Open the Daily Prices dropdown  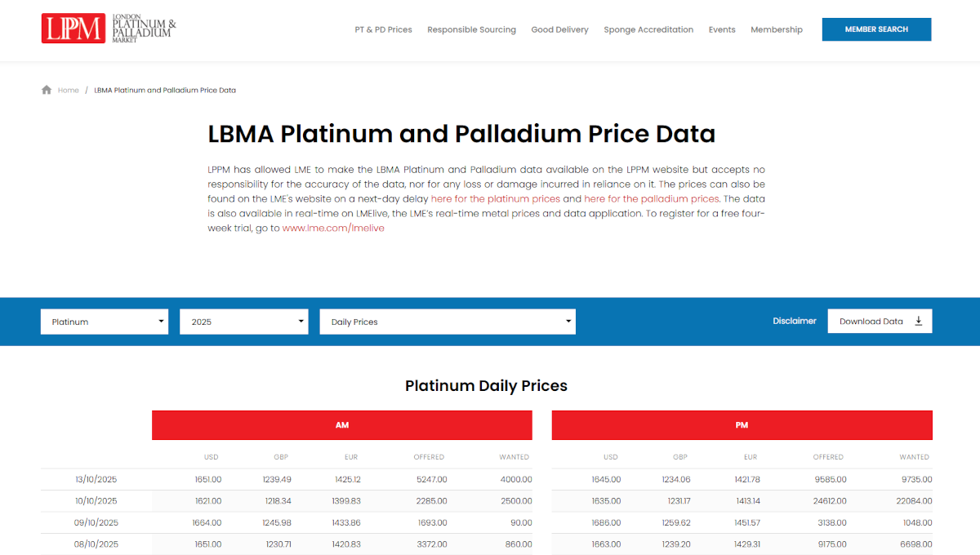[448, 322]
